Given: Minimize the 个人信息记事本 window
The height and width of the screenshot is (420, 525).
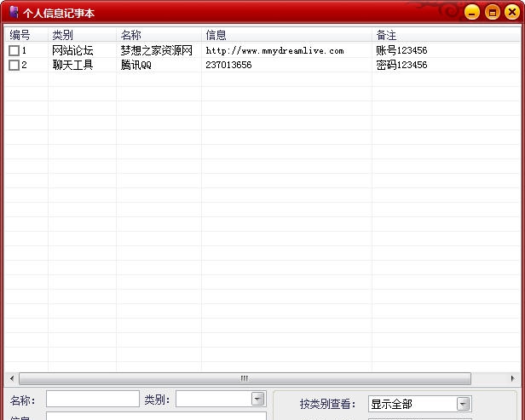Looking at the screenshot, I should coord(472,13).
